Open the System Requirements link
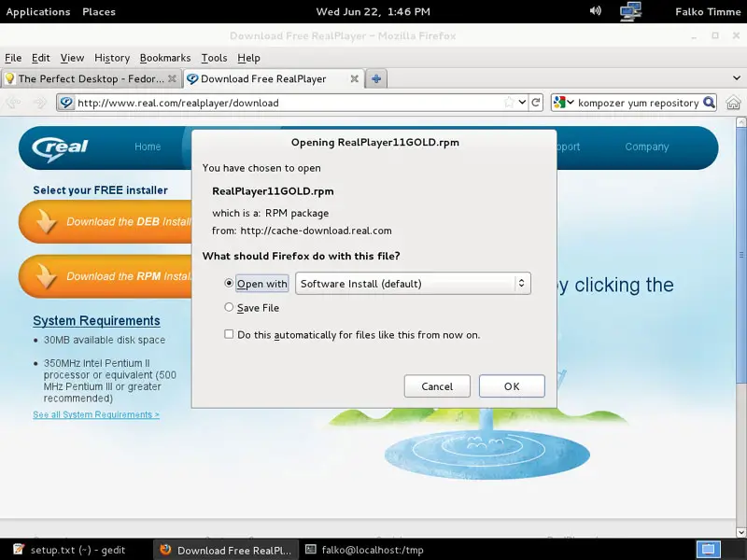Screen dimensions: 747x560 point(96,320)
